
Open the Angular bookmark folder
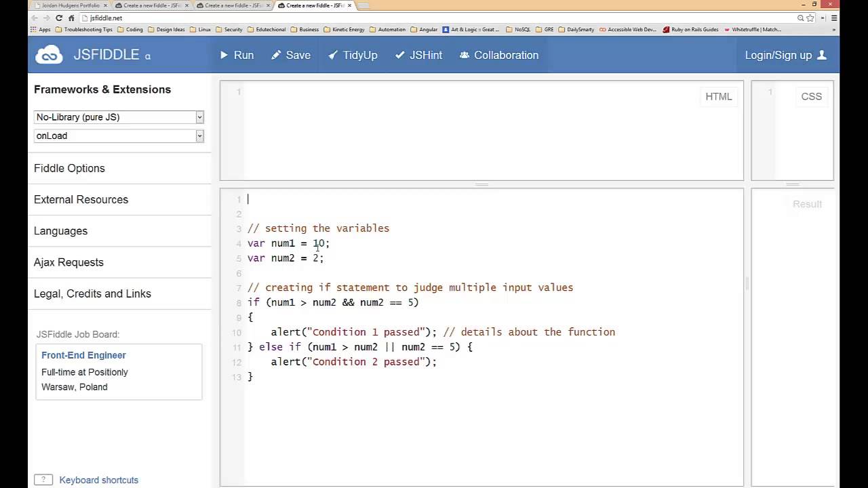(x=424, y=30)
